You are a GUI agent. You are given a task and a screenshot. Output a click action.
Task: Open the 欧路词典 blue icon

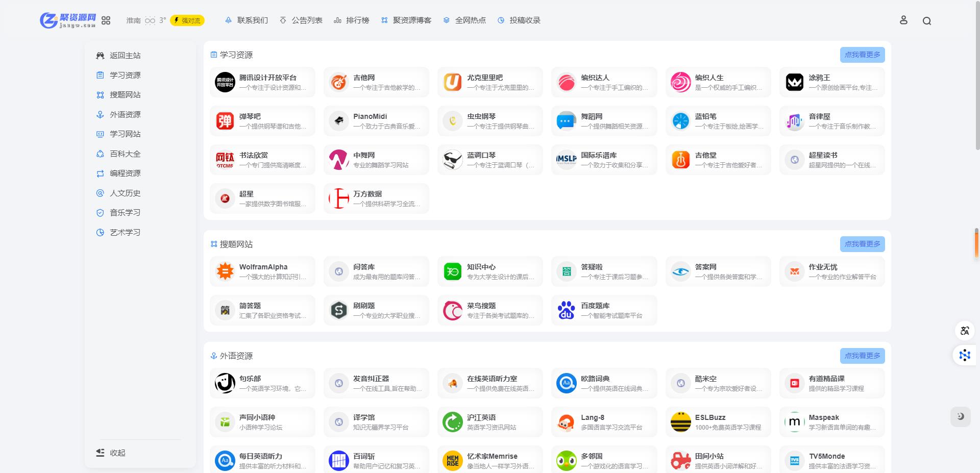[x=567, y=383]
